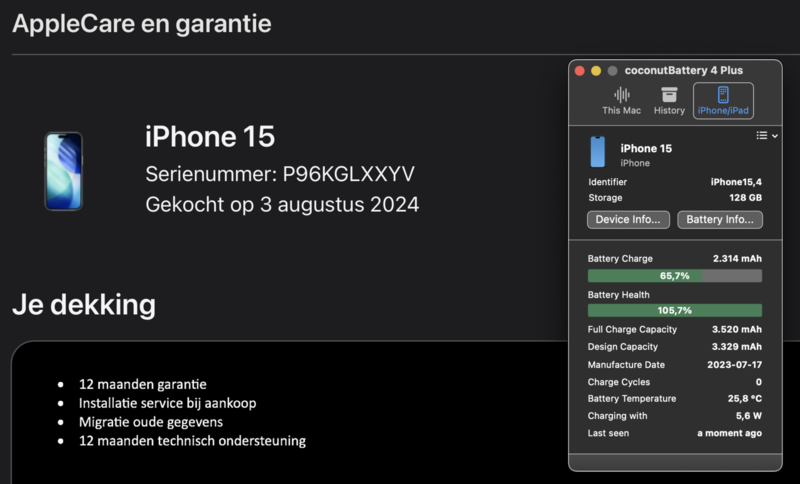Viewport: 800px width, 484px height.
Task: Click the This Mac waveform icon
Action: click(621, 94)
